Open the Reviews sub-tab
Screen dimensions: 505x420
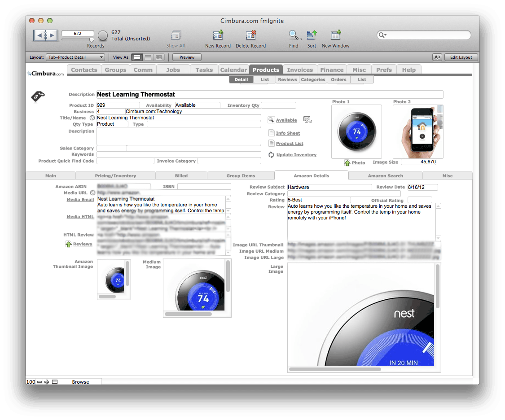[287, 79]
